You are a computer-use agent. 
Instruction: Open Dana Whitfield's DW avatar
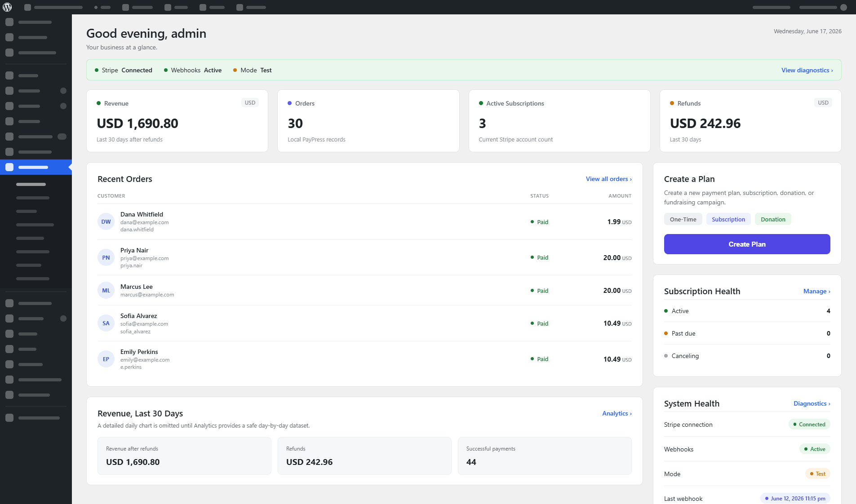click(x=106, y=221)
